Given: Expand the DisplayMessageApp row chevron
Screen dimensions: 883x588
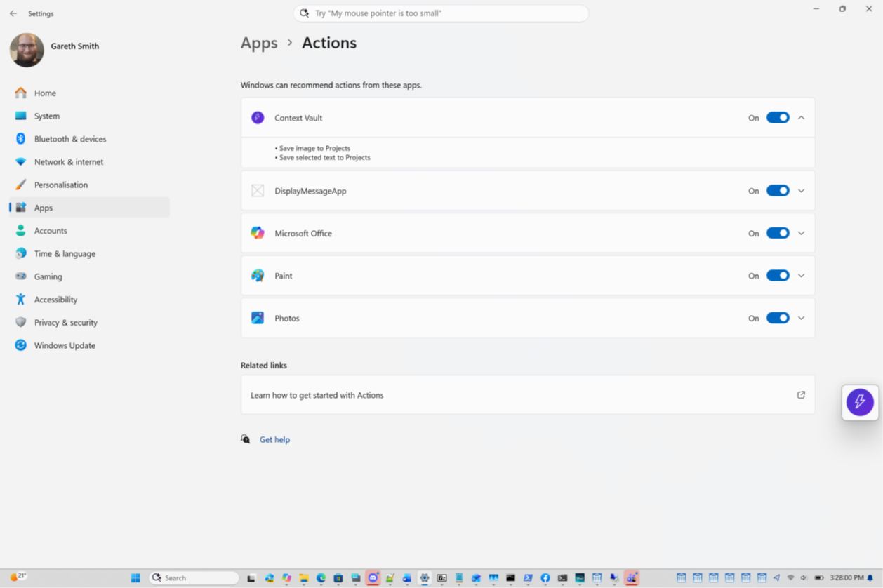Looking at the screenshot, I should (801, 191).
